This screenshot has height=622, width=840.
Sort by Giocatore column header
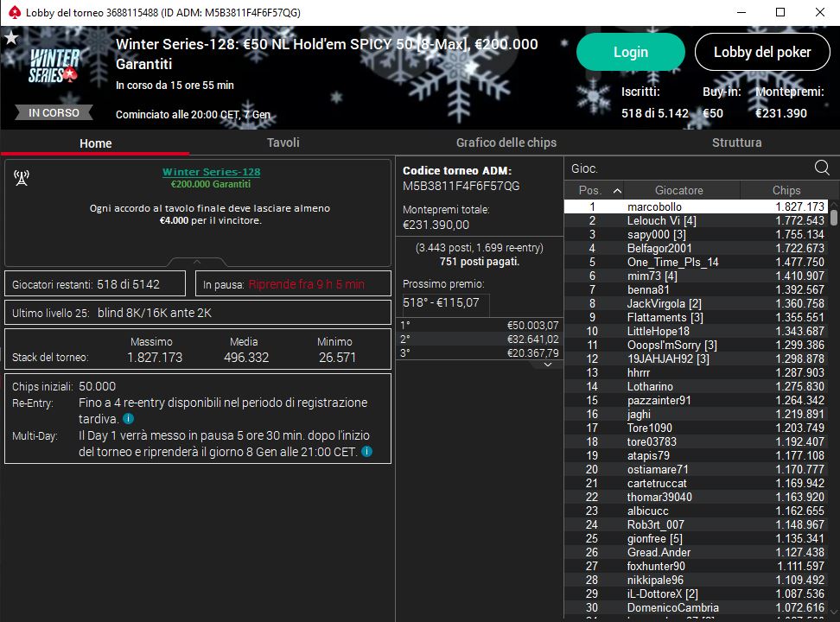pos(678,190)
